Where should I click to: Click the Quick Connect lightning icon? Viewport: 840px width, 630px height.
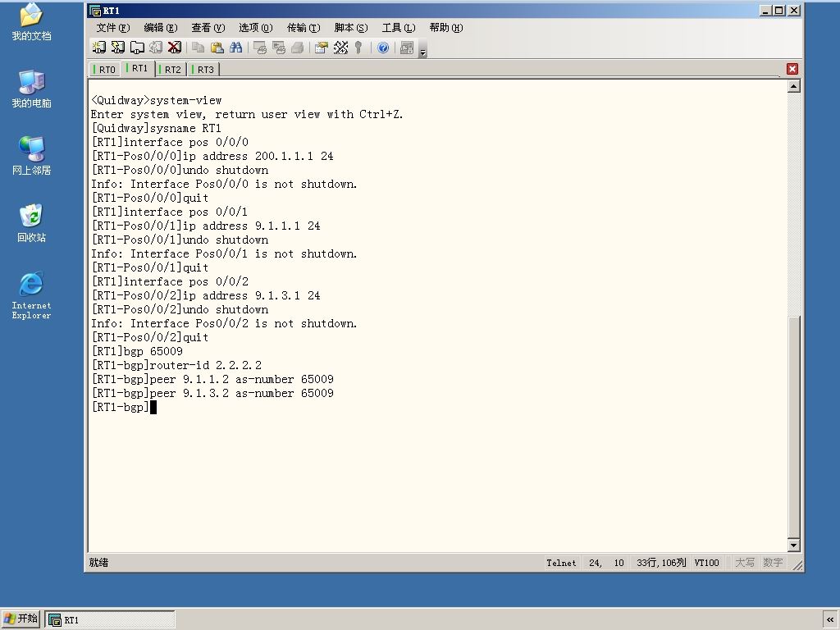pos(118,48)
